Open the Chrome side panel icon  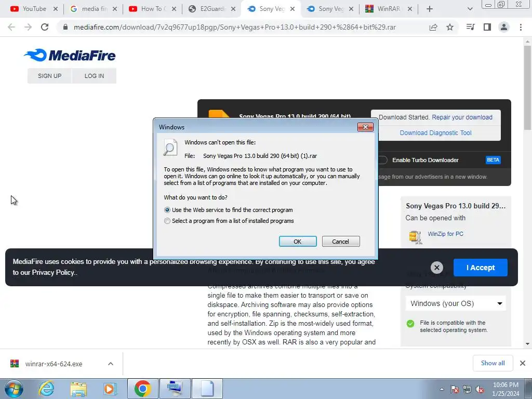(x=487, y=27)
